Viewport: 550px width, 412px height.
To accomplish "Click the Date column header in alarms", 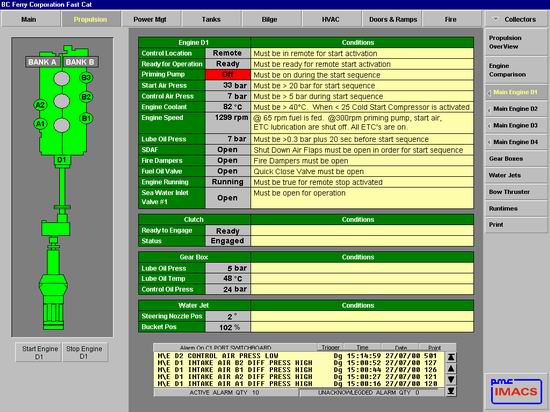I will tap(401, 347).
